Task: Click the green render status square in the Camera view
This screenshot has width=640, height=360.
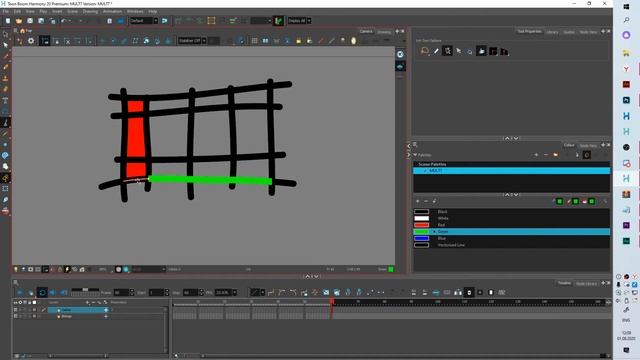Action: tap(391, 269)
